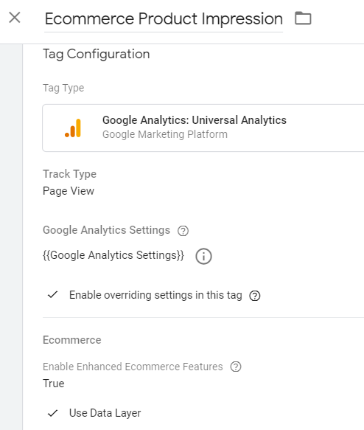
Task: Click the Google Analytics bar chart icon
Action: [x=73, y=128]
